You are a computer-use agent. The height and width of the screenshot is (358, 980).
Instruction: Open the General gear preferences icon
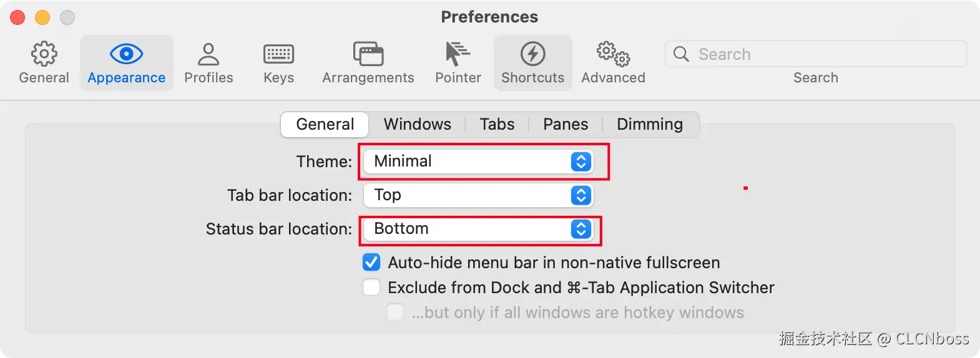click(44, 55)
